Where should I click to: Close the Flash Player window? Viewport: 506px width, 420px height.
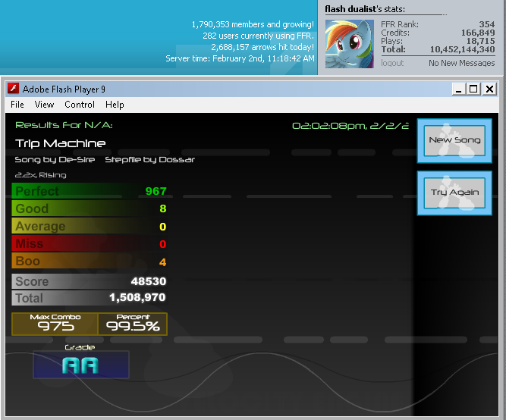click(489, 89)
